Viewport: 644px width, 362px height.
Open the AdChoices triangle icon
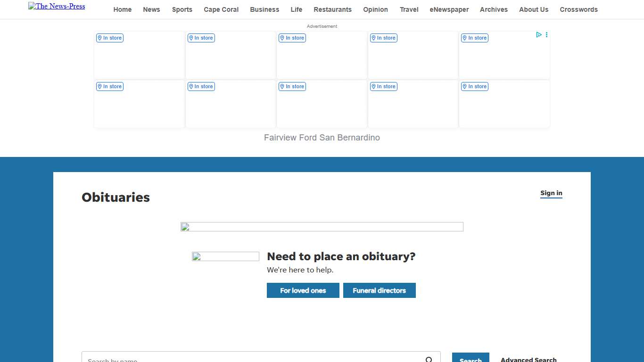coord(539,34)
